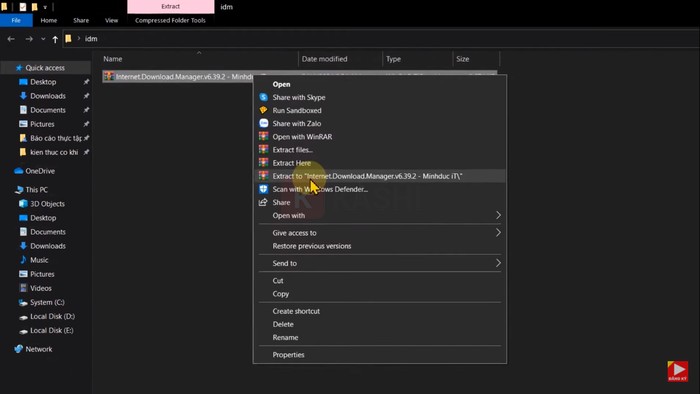Viewport: 700px width, 394px height.
Task: Open kien thuc co khi folder
Action: (x=54, y=152)
